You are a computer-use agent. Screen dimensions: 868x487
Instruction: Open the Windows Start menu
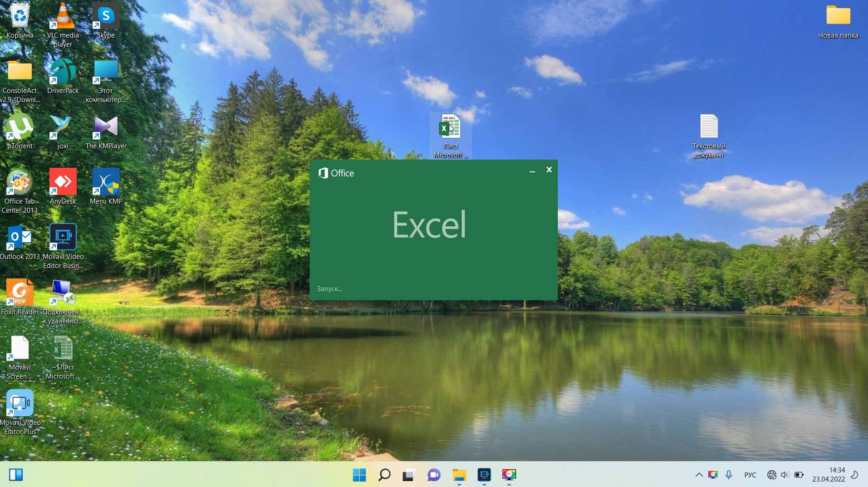tap(359, 475)
